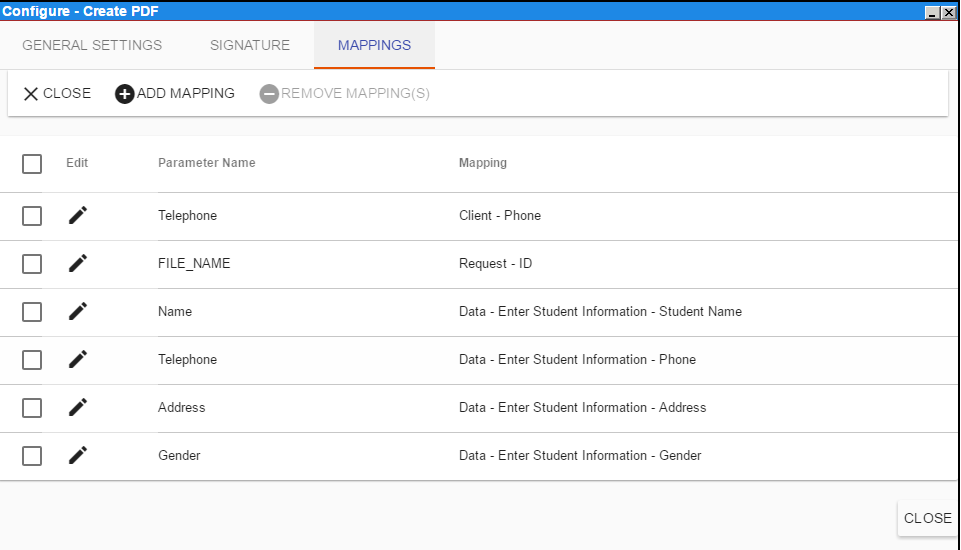Image resolution: width=961 pixels, height=550 pixels.
Task: Check the Student Information Phone row checkbox
Action: [32, 360]
